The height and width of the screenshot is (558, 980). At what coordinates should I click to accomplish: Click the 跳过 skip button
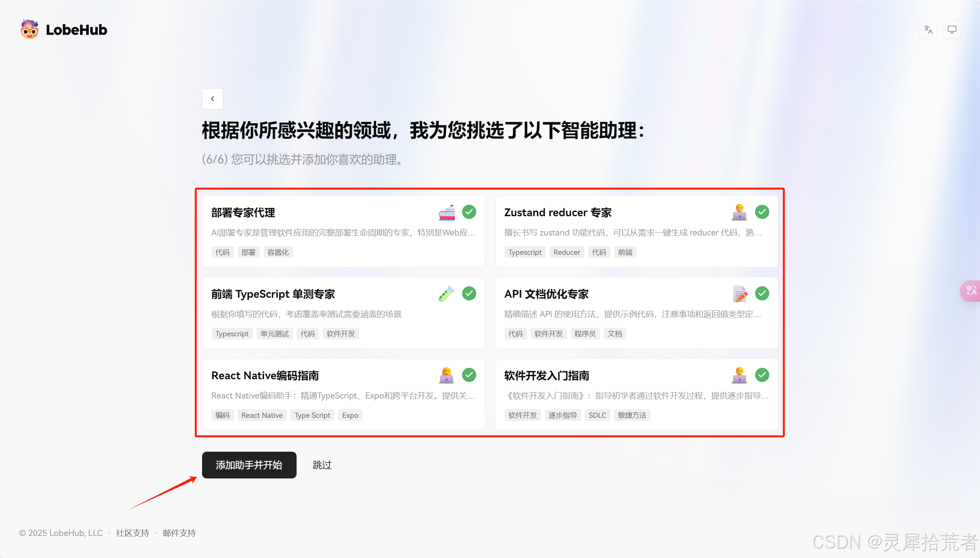[322, 465]
